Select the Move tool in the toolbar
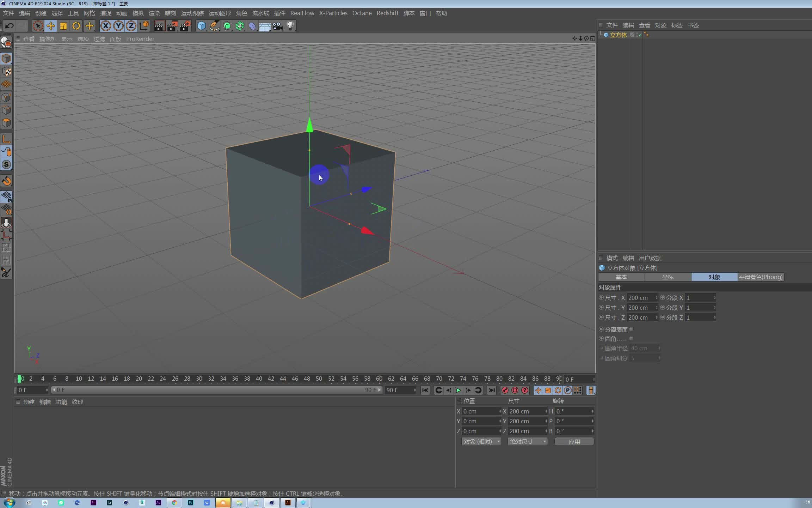812x508 pixels. click(x=50, y=26)
